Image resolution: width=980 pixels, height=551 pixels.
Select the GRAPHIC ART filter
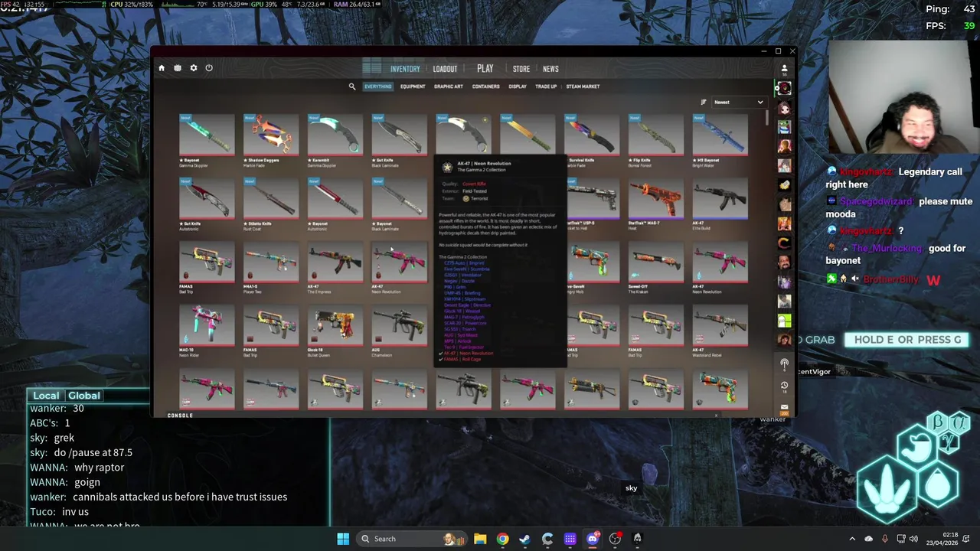449,86
